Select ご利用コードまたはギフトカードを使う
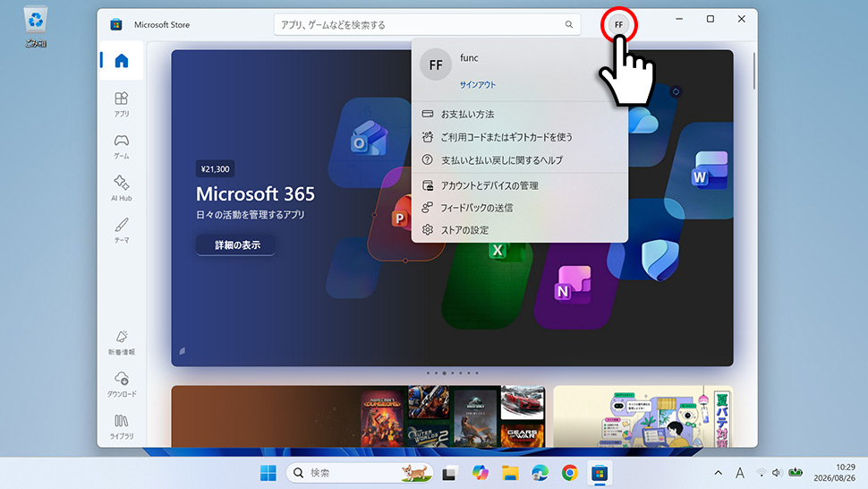The image size is (868, 489). click(x=519, y=137)
